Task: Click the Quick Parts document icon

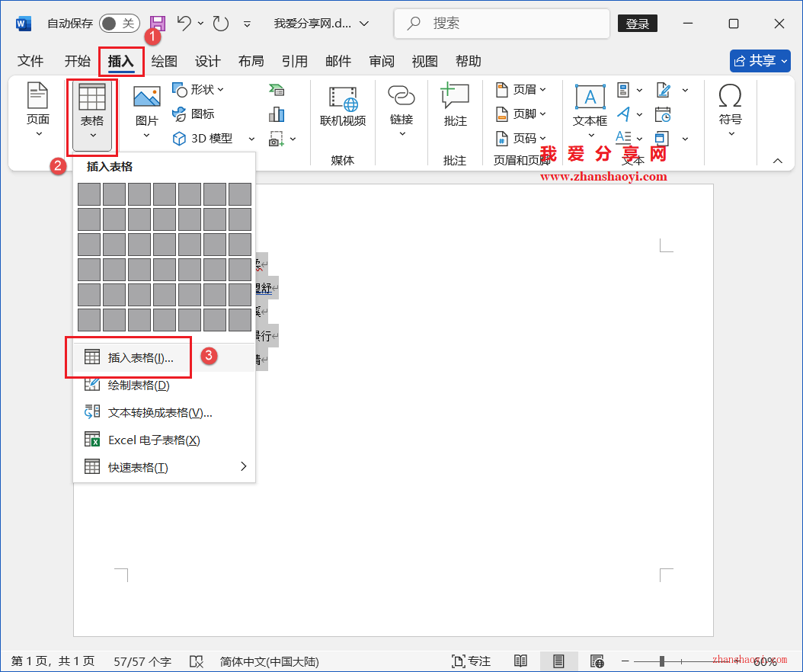Action: pyautogui.click(x=623, y=90)
